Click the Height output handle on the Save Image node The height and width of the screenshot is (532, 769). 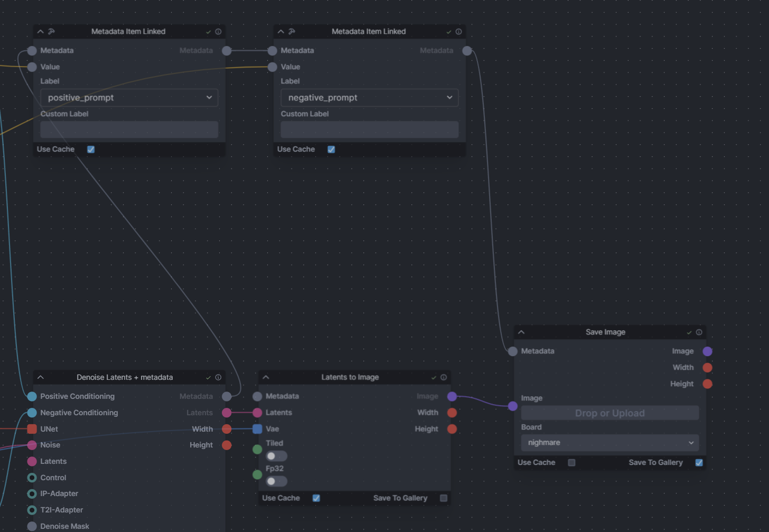pyautogui.click(x=707, y=384)
